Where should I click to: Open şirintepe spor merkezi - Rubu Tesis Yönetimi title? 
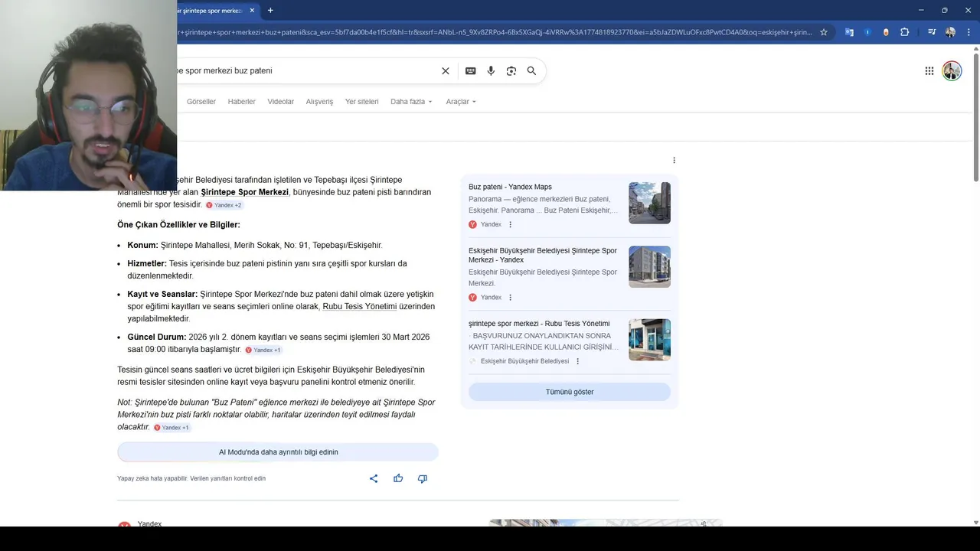click(x=539, y=324)
